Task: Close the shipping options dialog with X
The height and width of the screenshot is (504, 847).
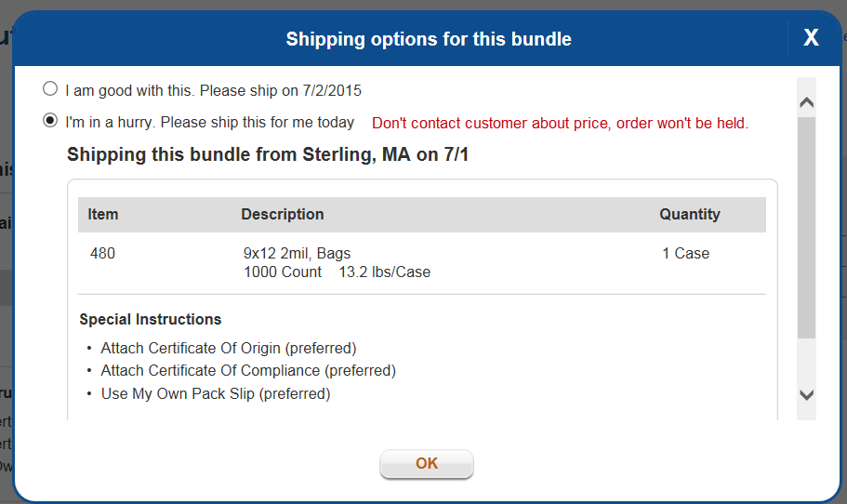Action: pyautogui.click(x=811, y=38)
